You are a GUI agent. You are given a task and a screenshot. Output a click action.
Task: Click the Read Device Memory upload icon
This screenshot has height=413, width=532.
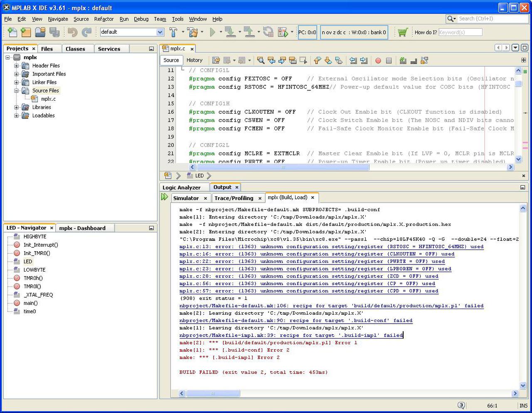[x=249, y=32]
